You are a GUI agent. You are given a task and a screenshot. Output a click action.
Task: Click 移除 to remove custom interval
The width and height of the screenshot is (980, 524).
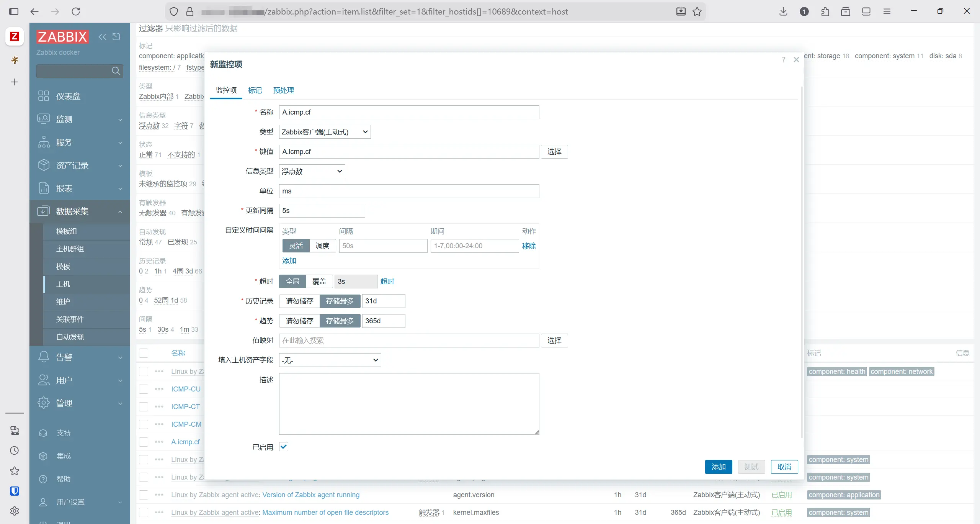529,246
